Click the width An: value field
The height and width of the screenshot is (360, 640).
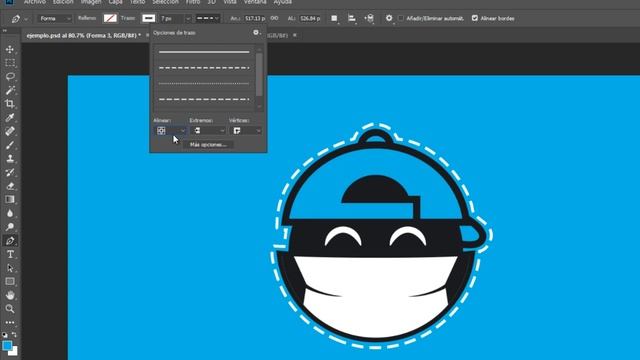[254, 18]
